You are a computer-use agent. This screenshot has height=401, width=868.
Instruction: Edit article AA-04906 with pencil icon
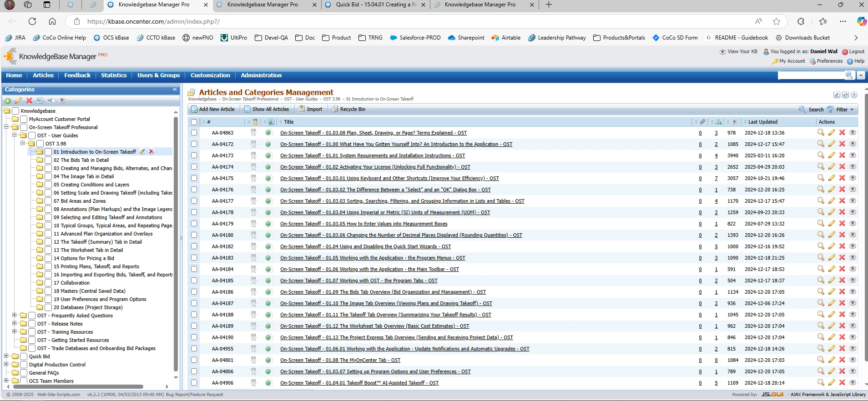(x=832, y=382)
